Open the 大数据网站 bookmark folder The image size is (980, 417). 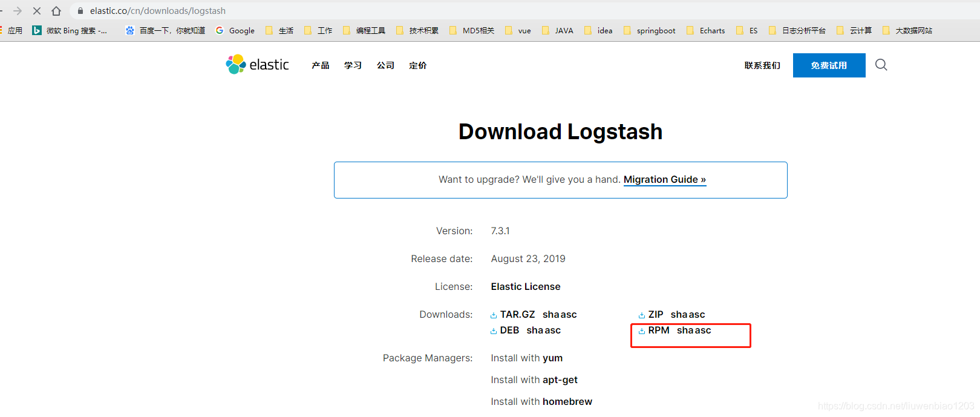coord(907,30)
